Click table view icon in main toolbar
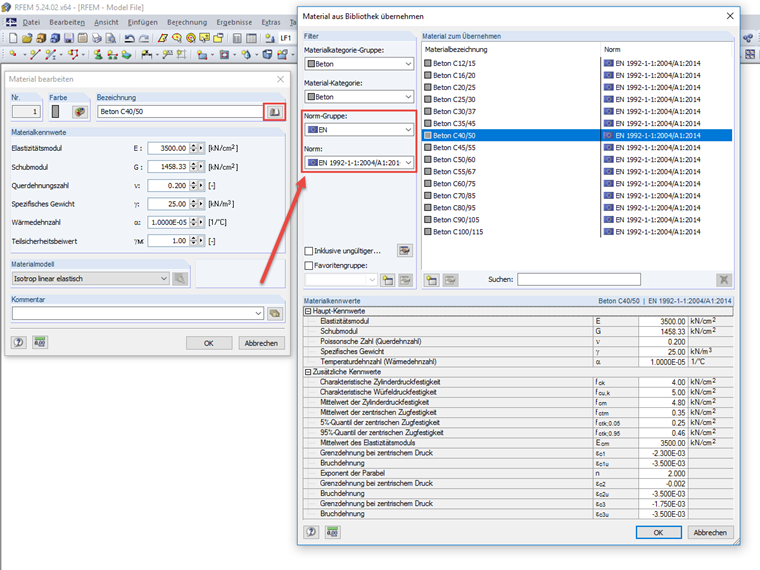This screenshot has height=570, width=760. [x=251, y=38]
